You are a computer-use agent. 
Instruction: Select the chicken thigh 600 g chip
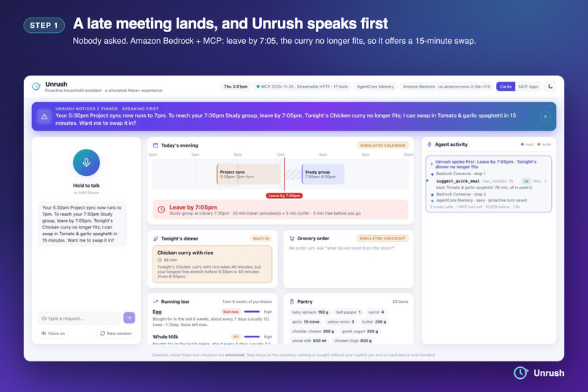[353, 341]
